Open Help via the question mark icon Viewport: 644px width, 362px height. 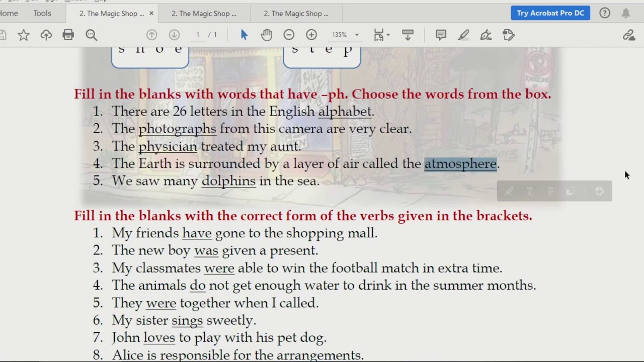pos(605,13)
